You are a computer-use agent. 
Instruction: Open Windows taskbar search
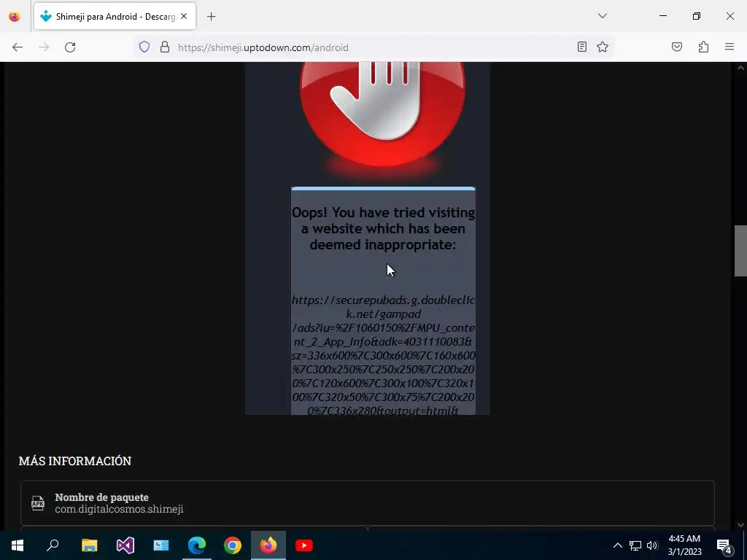click(x=53, y=545)
